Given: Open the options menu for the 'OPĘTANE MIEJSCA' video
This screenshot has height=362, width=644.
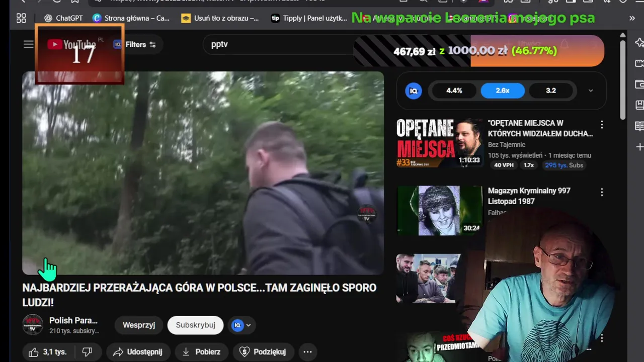Looking at the screenshot, I should click(602, 125).
